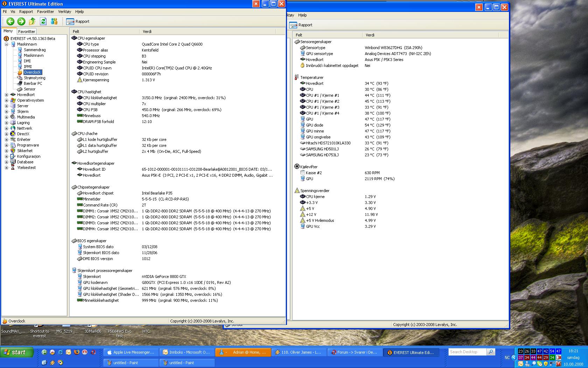Select Bærbar PC in the tree
Image resolution: width=588 pixels, height=368 pixels.
[33, 83]
